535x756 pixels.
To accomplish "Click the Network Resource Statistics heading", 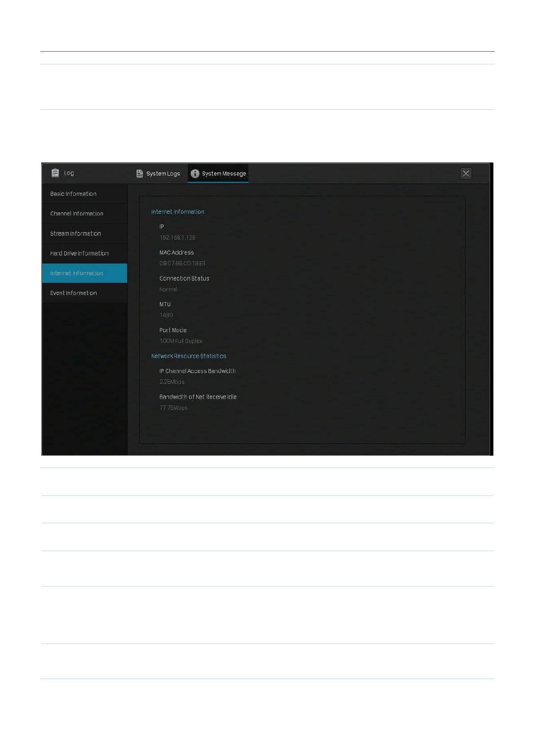I will [188, 356].
